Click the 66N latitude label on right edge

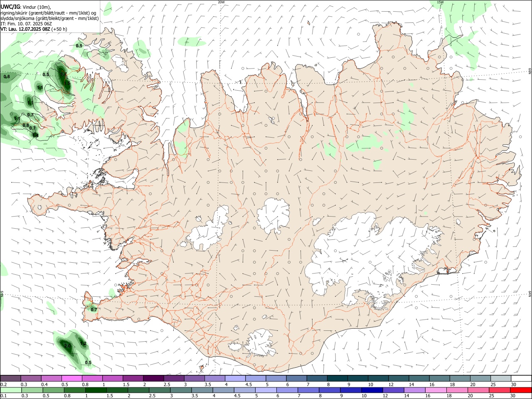(530, 71)
